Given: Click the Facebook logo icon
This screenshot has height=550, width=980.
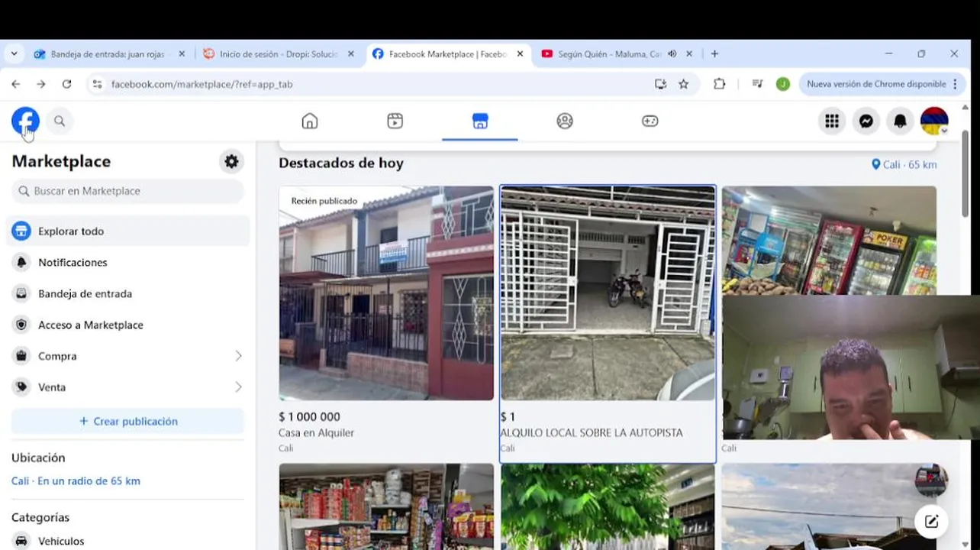Looking at the screenshot, I should tap(25, 121).
